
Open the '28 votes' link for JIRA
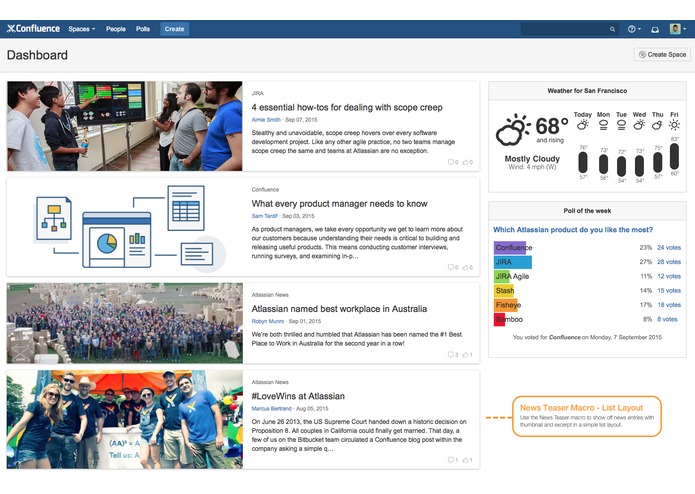pyautogui.click(x=669, y=262)
